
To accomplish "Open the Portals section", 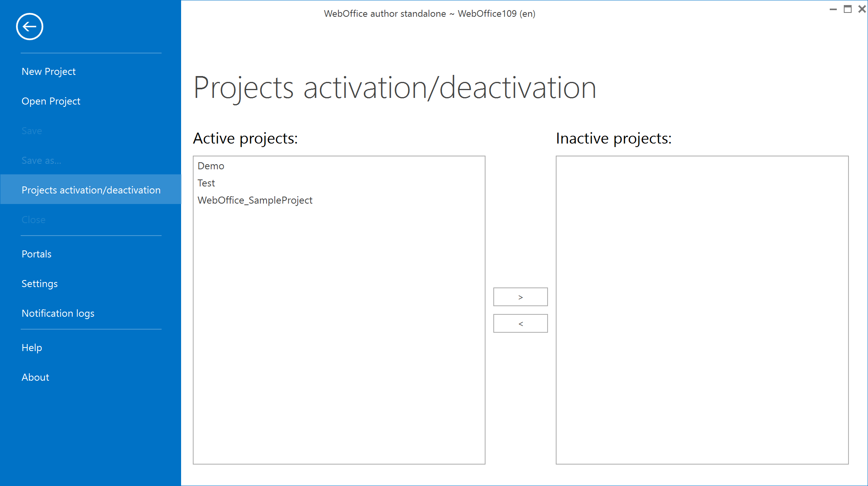I will point(36,254).
